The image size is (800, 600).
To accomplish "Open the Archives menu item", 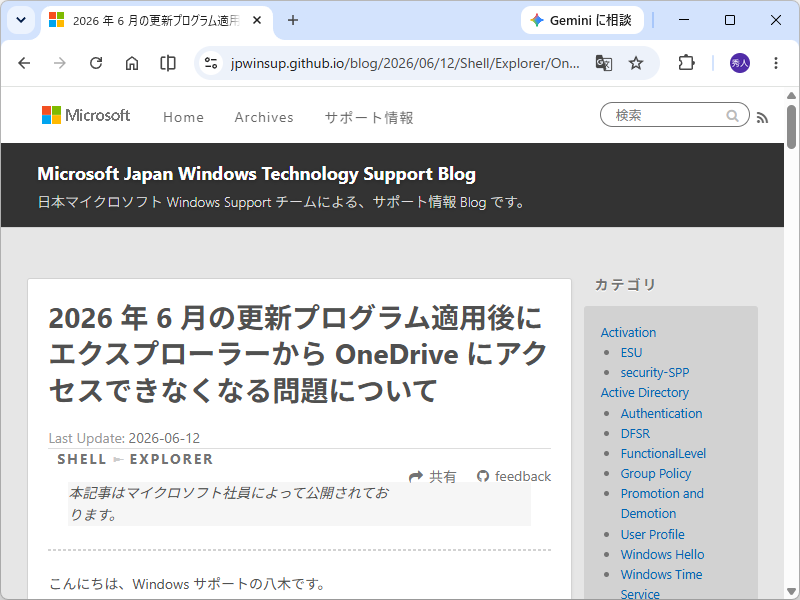I will click(264, 117).
